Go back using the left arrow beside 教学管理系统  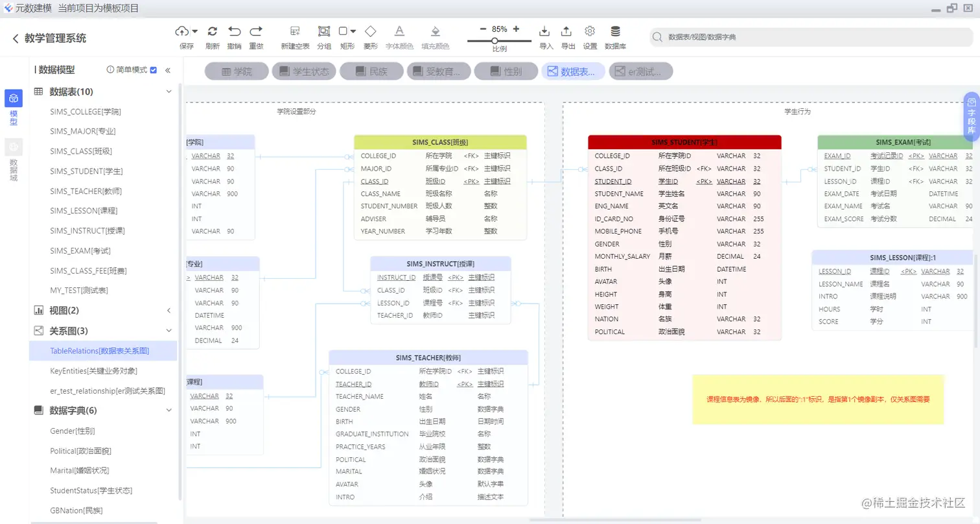16,38
